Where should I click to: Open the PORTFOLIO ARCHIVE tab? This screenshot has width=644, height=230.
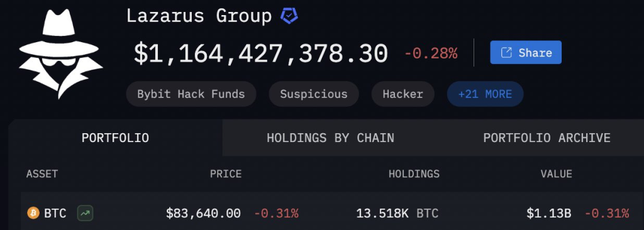coord(547,138)
